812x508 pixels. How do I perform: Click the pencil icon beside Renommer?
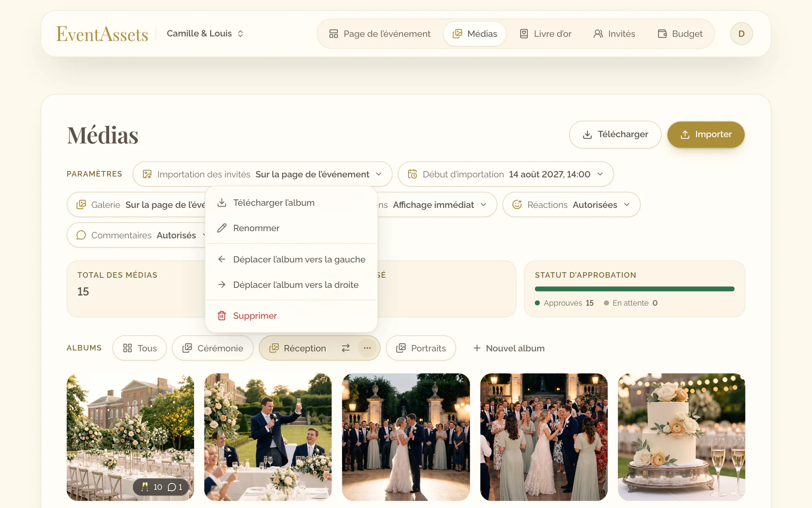pos(222,228)
